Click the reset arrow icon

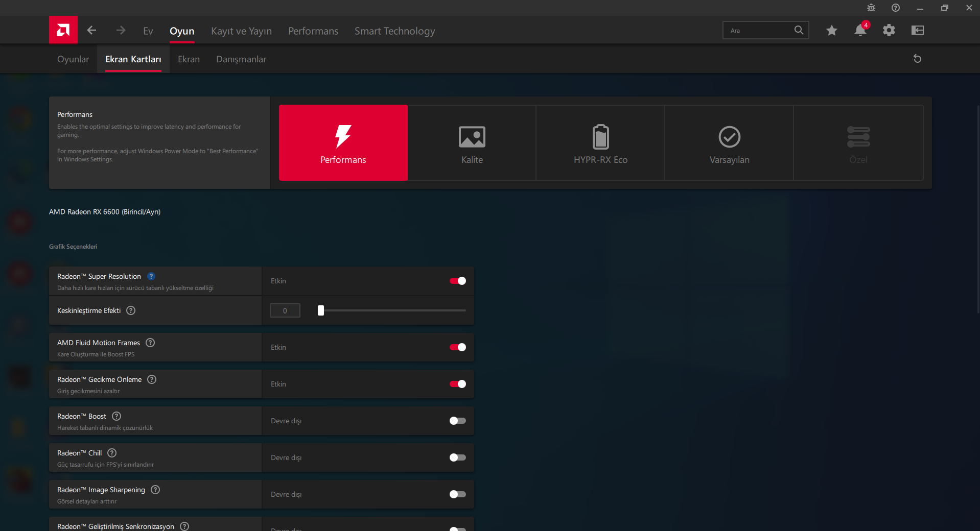917,59
